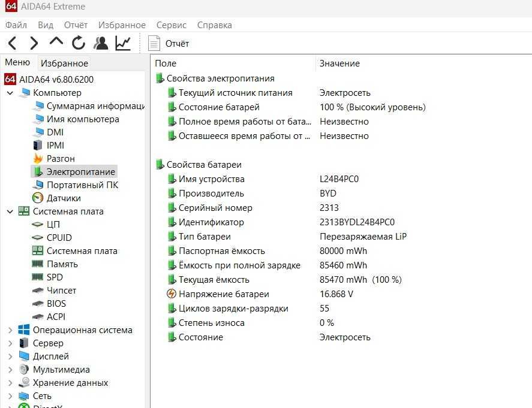Viewport: 532px width, 408px height.
Task: Expand the Сервер branch
Action: (x=10, y=343)
